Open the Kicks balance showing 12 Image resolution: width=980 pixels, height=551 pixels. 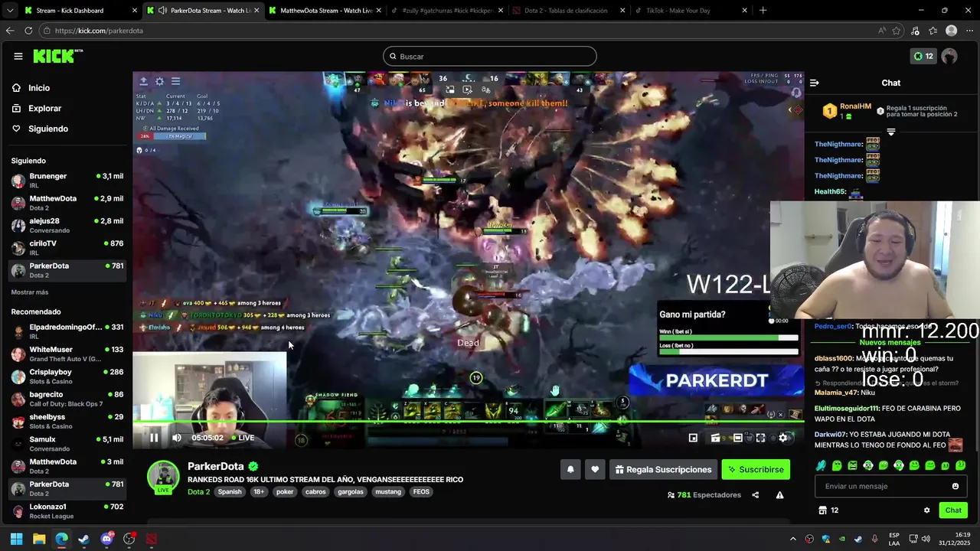(x=923, y=56)
